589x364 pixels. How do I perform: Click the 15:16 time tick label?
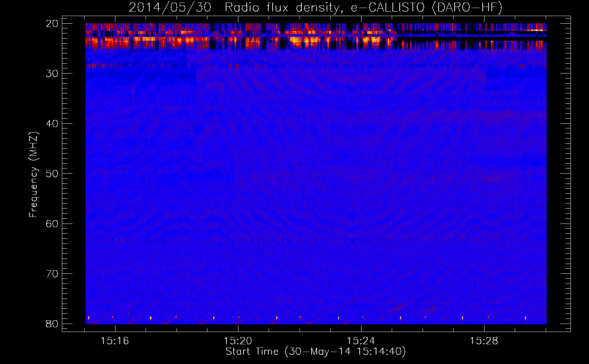coord(115,341)
